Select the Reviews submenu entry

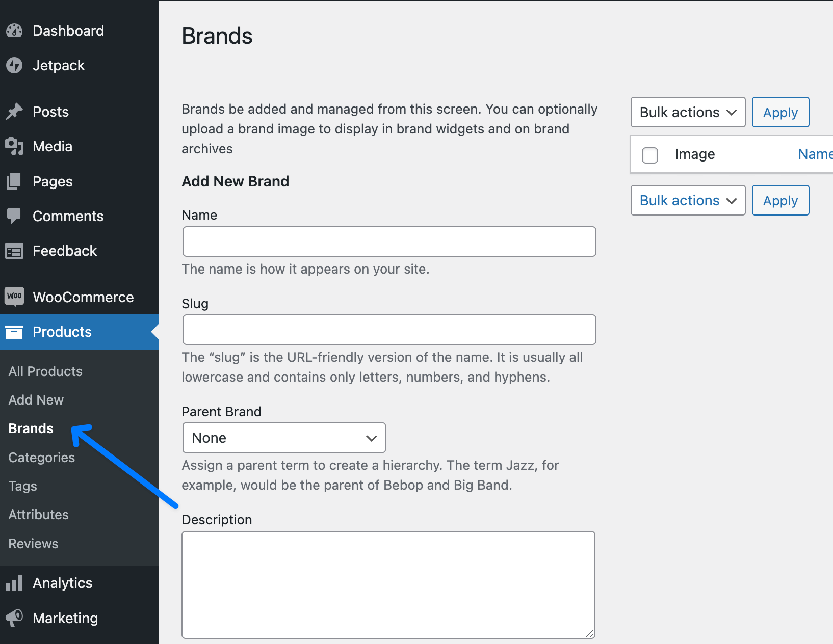coord(33,544)
